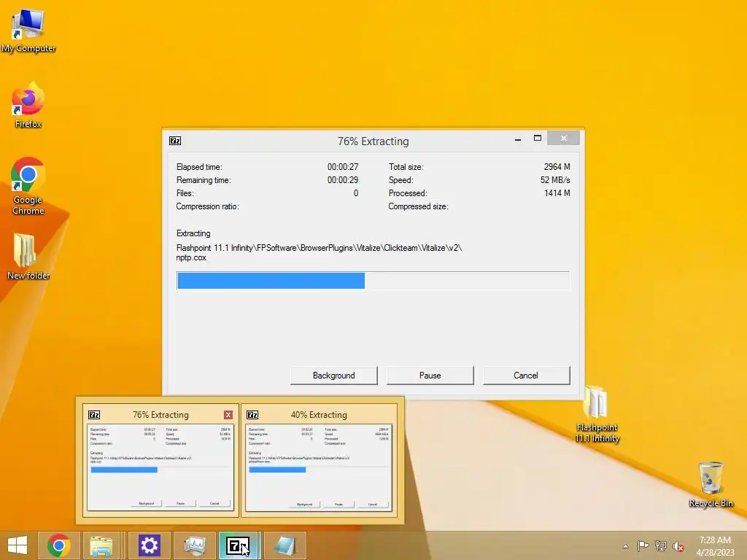The image size is (747, 560).
Task: Open the network tray icon
Action: [661, 545]
